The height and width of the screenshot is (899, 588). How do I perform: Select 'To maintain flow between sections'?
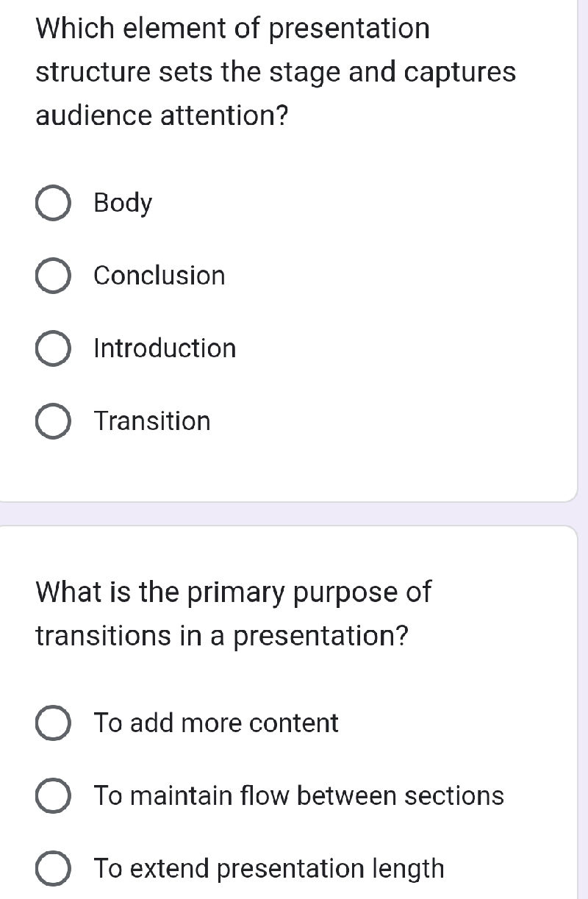coord(52,796)
